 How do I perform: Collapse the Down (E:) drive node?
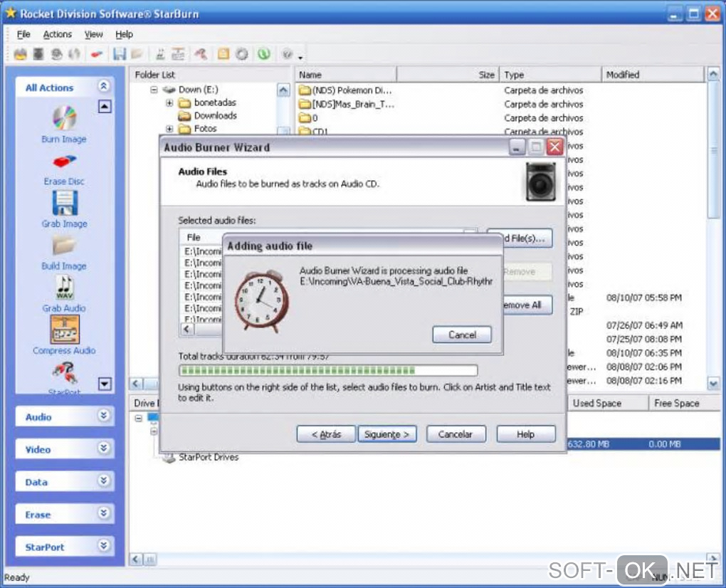154,90
